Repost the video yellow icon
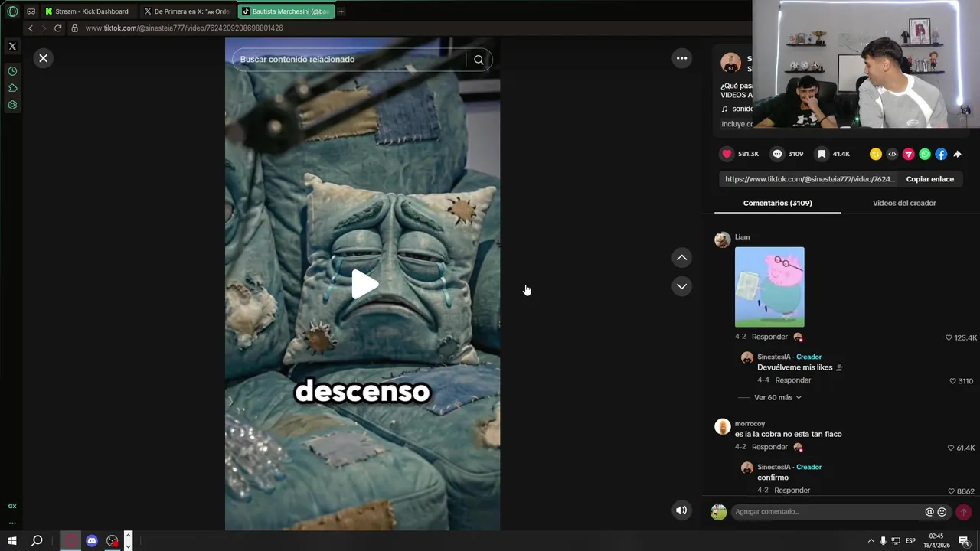 tap(876, 154)
